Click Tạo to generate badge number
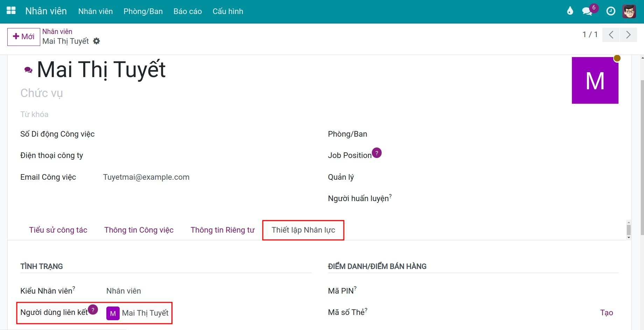644x330 pixels. tap(607, 312)
